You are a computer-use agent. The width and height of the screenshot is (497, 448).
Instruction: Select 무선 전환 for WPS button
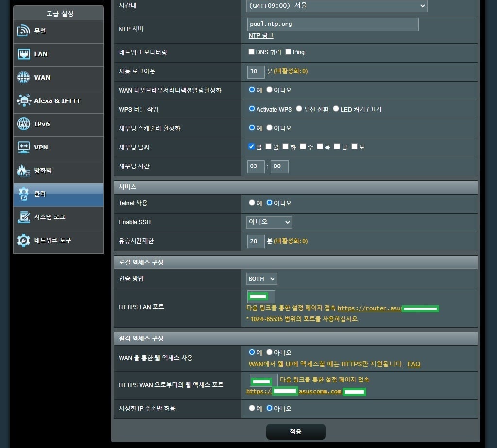pos(299,109)
